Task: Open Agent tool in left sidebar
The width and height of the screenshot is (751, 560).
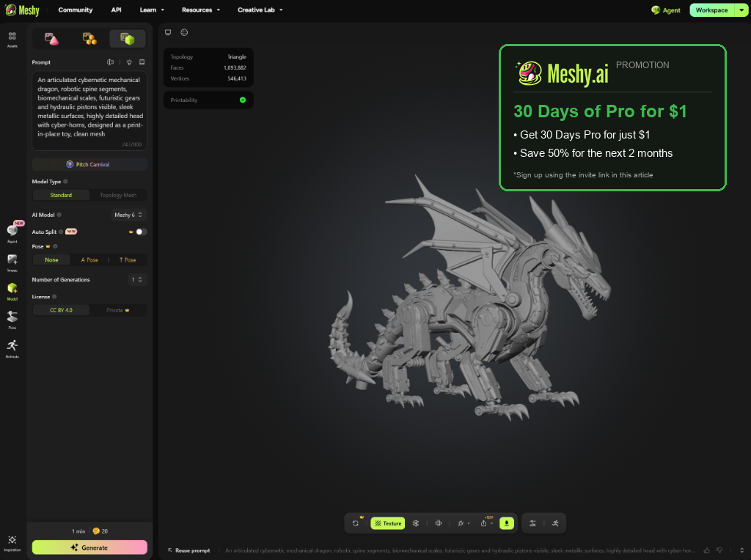Action: point(12,232)
